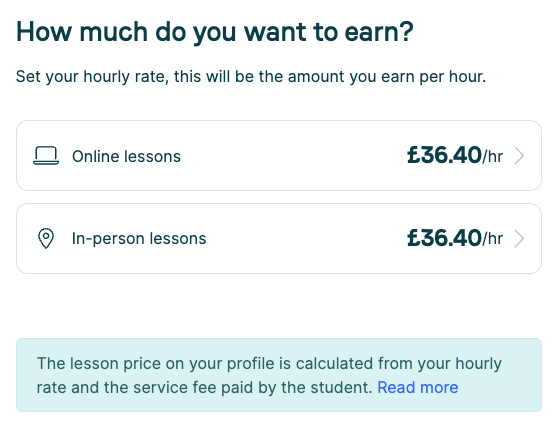Click the 'calculated from your hourly' banner text
Screen dimensions: 559x438
tap(399, 364)
